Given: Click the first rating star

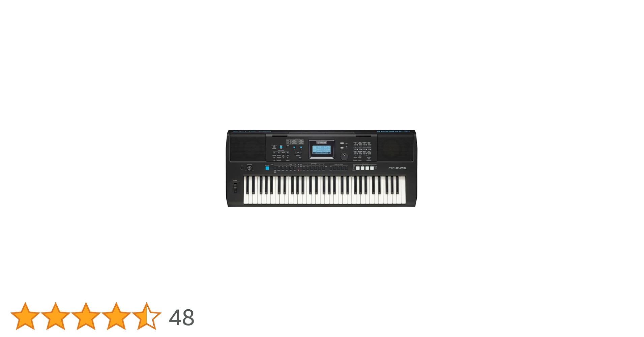Looking at the screenshot, I should click(x=25, y=316).
